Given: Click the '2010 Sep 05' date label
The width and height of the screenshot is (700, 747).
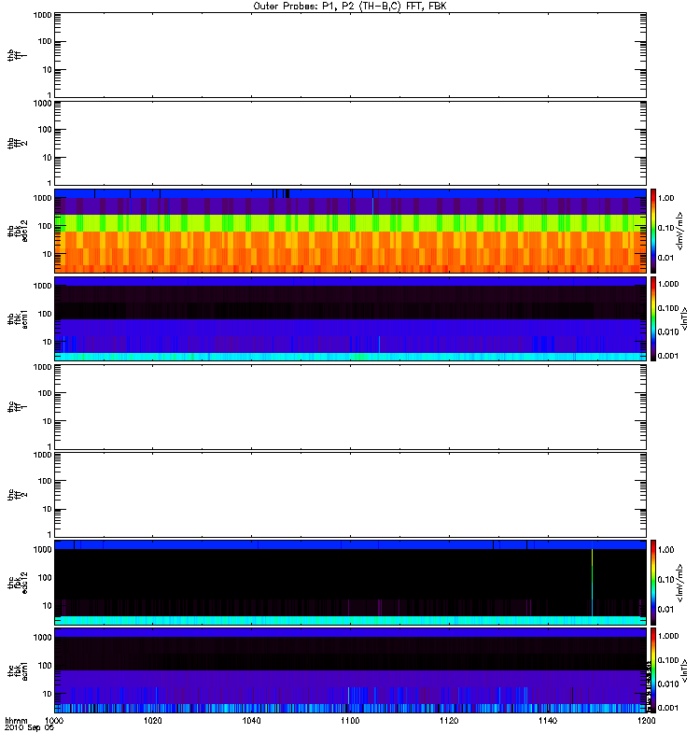Looking at the screenshot, I should (29, 728).
